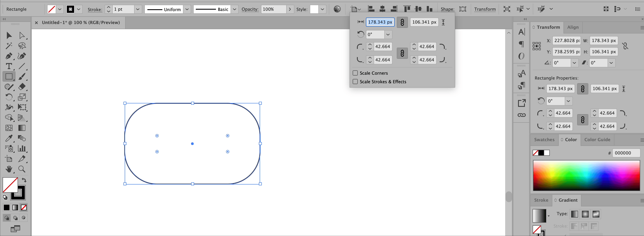Pick a color from the spectrum bar
Image resolution: width=644 pixels, height=236 pixels.
coord(586,175)
